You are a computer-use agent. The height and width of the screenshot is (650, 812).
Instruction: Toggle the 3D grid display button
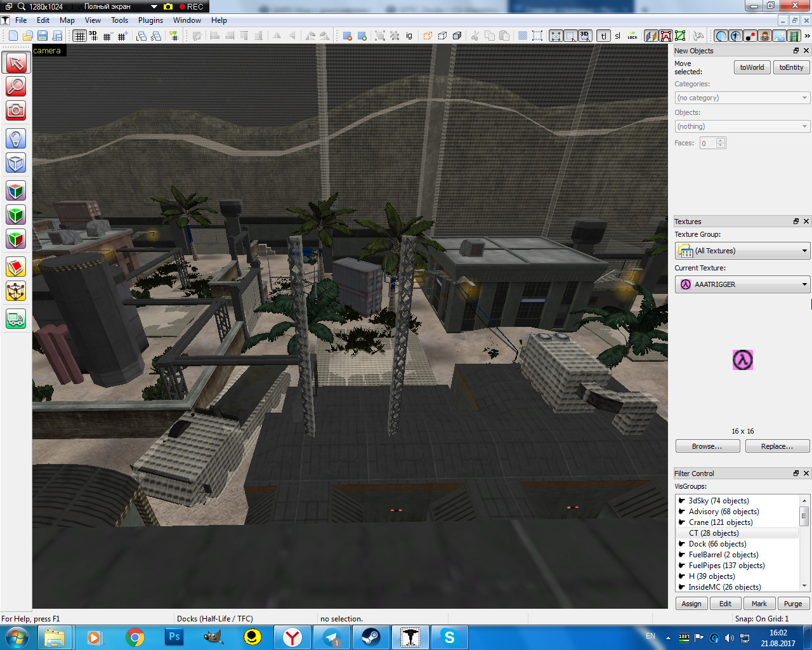tap(93, 36)
